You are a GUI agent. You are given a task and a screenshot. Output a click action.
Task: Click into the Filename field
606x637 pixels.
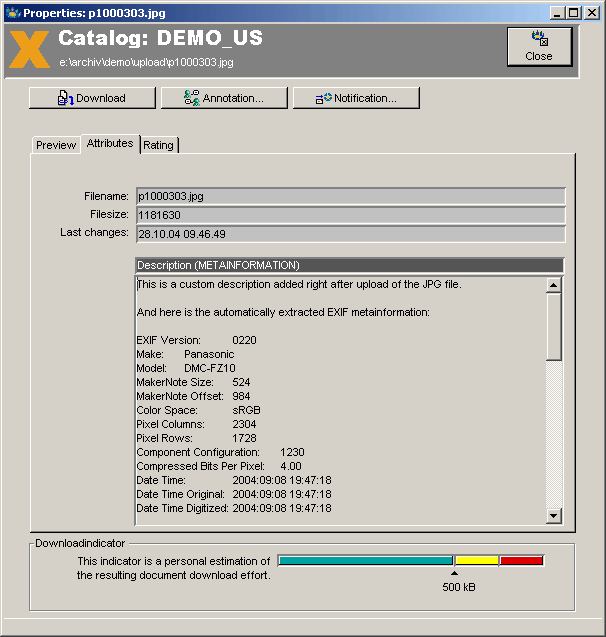pyautogui.click(x=350, y=197)
